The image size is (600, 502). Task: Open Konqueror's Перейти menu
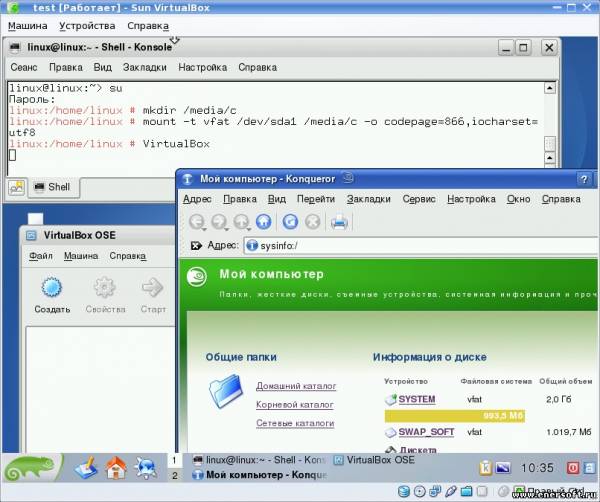pyautogui.click(x=316, y=199)
